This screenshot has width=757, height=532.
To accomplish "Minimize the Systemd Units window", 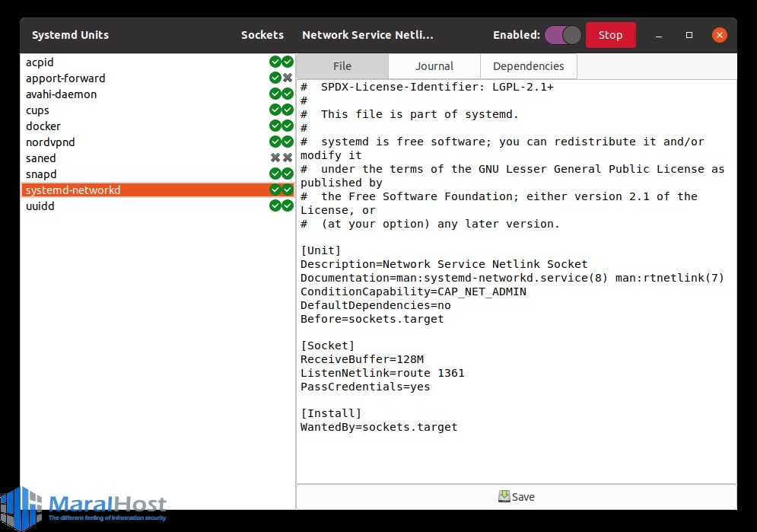I will (x=657, y=35).
